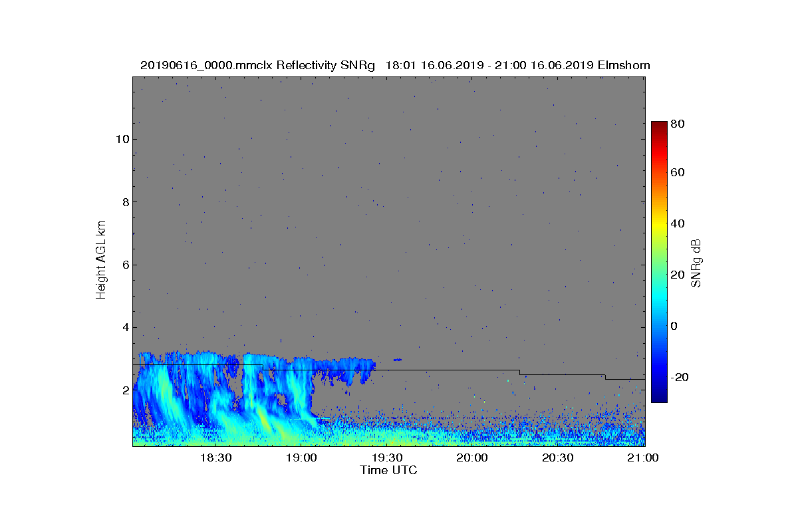Viewport: 798px width, 532px height.
Task: Select the 20:30 time tick label
Action: (558, 458)
